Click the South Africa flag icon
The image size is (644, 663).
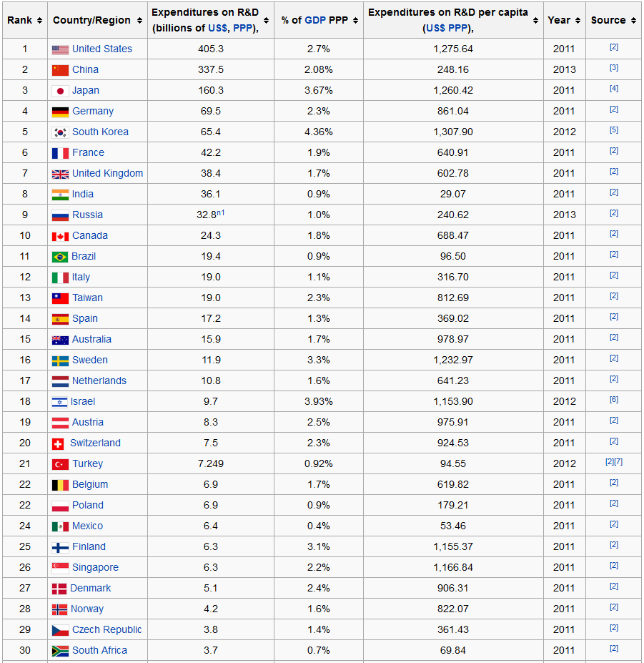(59, 650)
